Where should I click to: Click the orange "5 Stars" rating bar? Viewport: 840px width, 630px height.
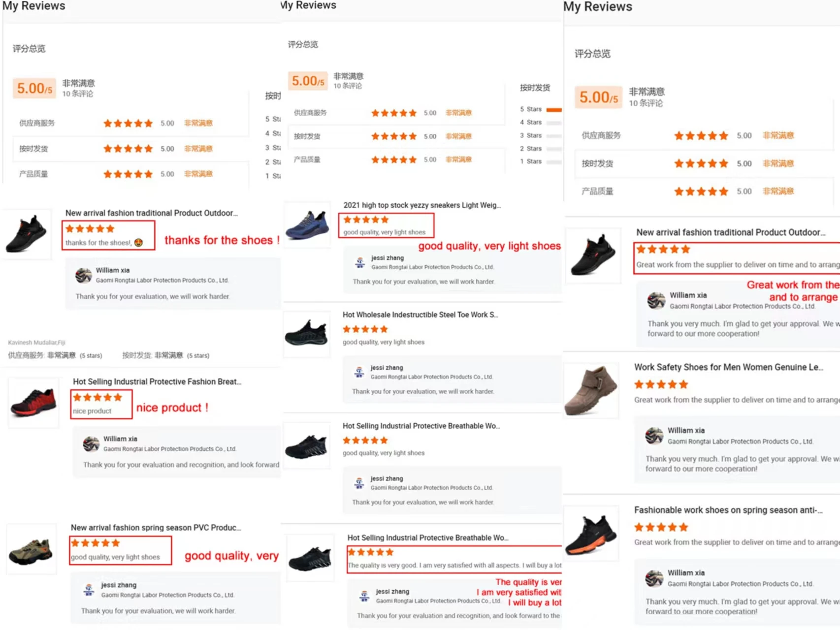tap(554, 109)
